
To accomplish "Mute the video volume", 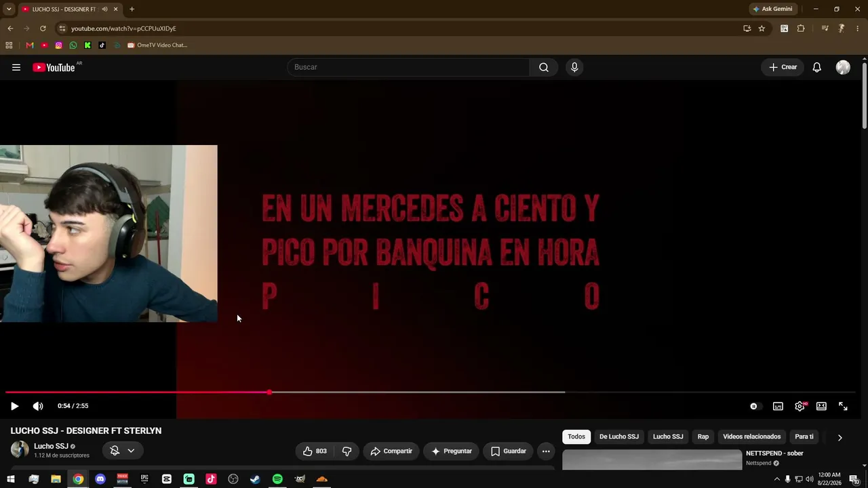I will (x=38, y=406).
